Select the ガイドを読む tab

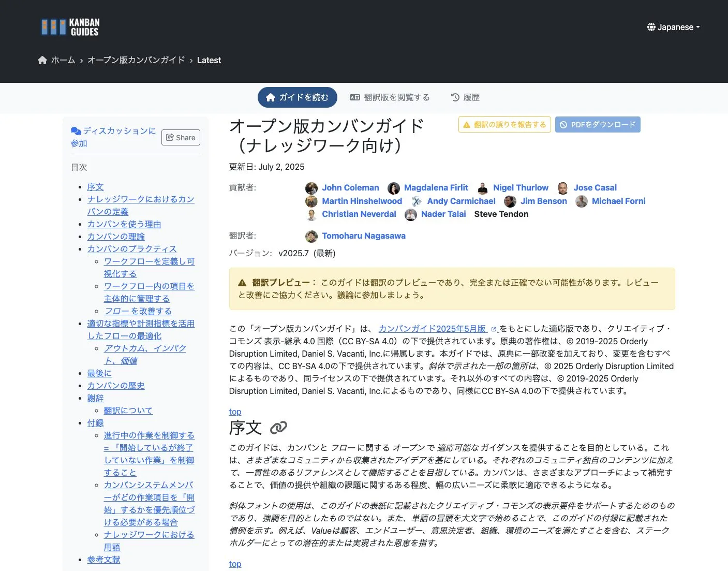click(298, 97)
